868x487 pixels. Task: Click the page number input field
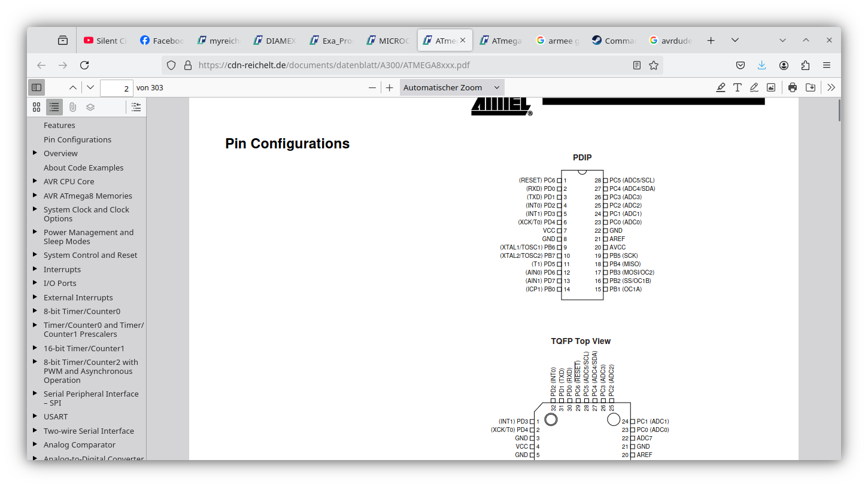pos(116,88)
